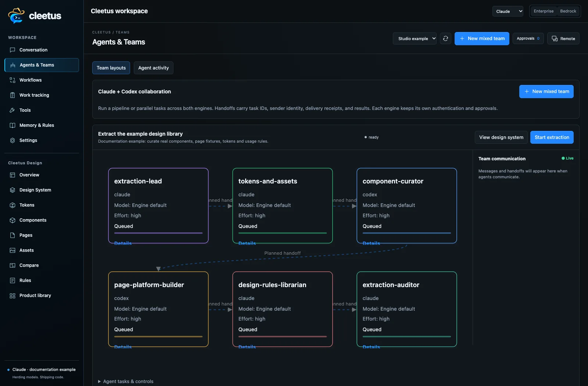Open the Studio example dropdown
Image resolution: width=588 pixels, height=386 pixels.
[x=415, y=39]
